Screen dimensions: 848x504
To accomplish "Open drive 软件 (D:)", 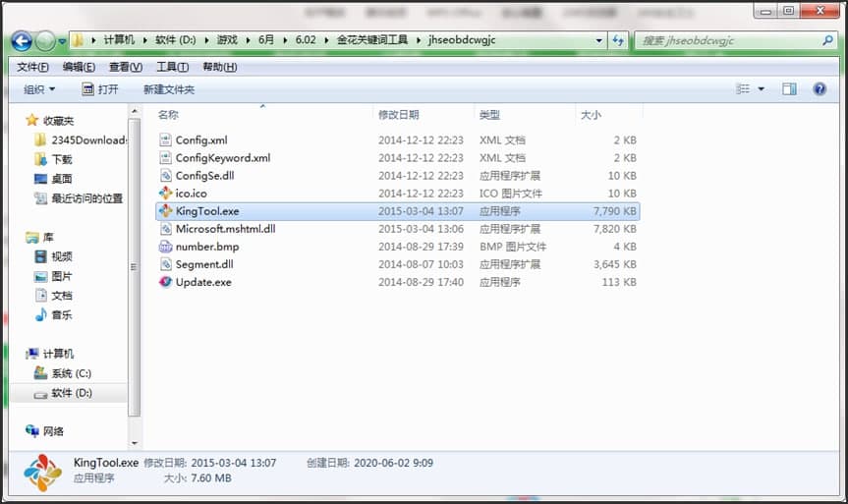I will tap(63, 393).
